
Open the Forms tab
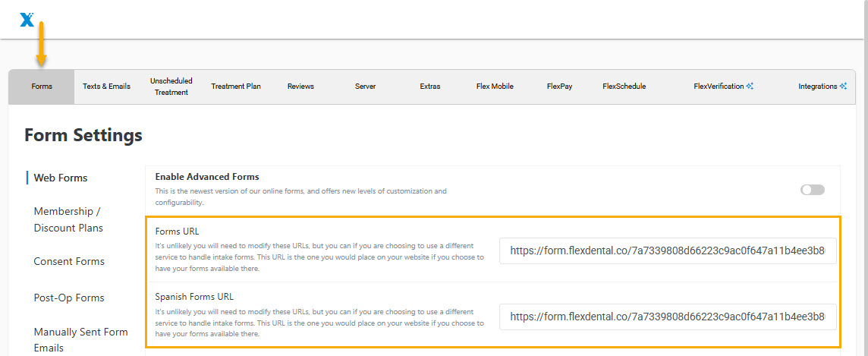click(42, 87)
